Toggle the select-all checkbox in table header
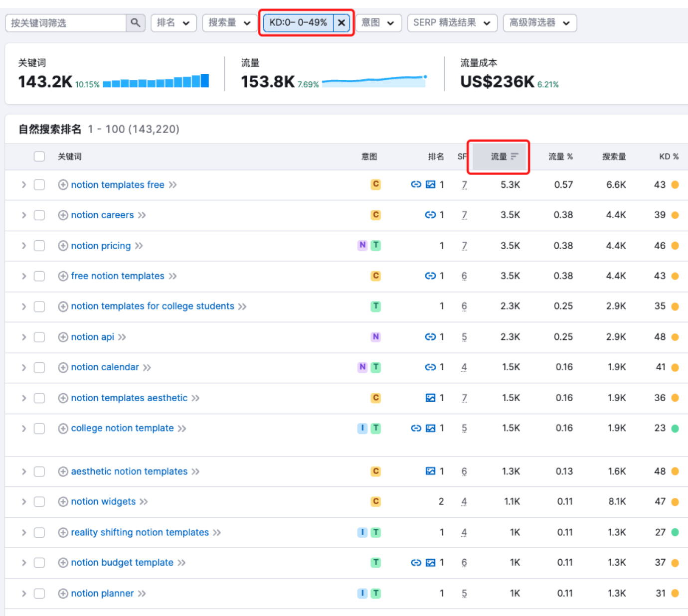 (39, 156)
